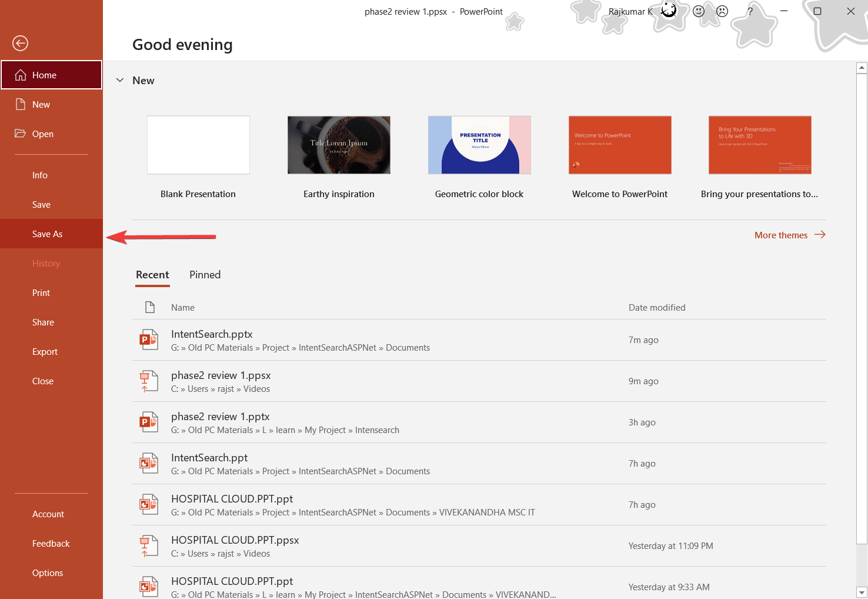Screen dimensions: 868x599
Task: Click the phase2 review 1.pptx file icon
Action: (x=149, y=422)
